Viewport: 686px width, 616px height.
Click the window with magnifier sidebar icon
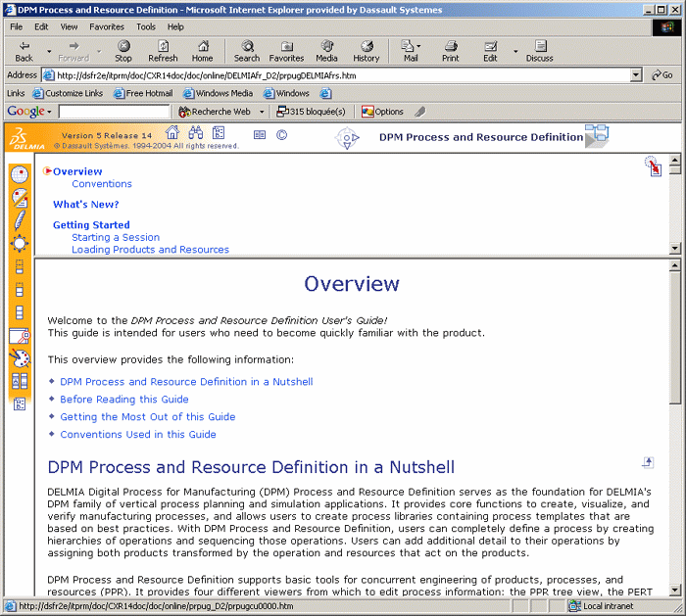tap(20, 336)
